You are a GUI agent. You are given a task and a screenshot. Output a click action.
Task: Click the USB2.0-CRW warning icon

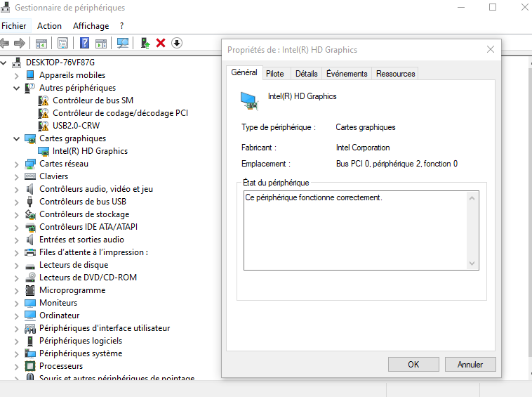click(x=44, y=126)
